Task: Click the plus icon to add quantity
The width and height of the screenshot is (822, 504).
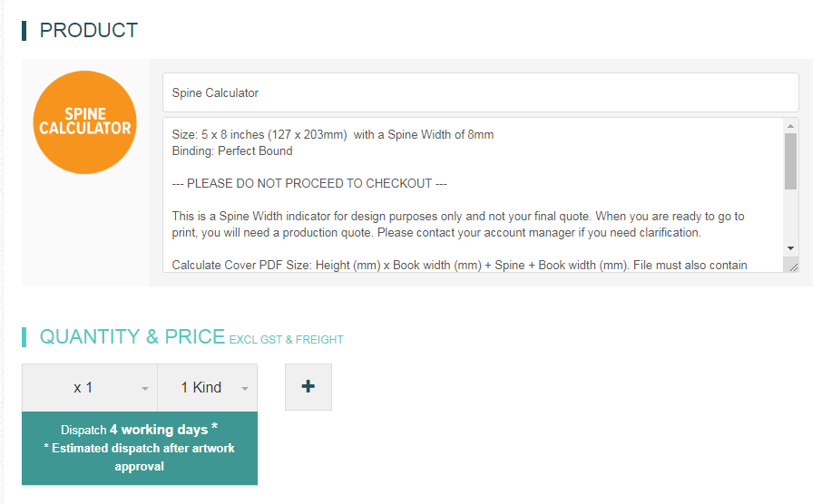Action: point(308,387)
